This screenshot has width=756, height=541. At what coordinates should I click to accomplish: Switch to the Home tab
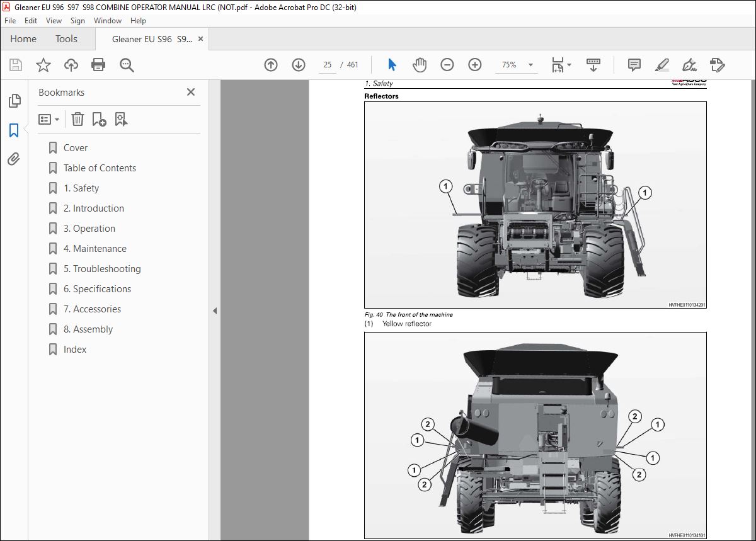[23, 39]
